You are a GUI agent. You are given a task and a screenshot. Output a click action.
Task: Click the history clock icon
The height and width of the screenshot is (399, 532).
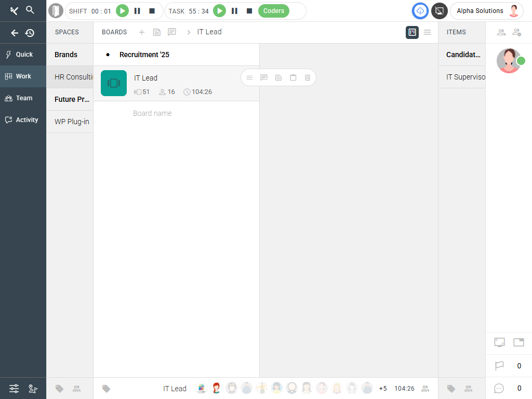pyautogui.click(x=30, y=33)
